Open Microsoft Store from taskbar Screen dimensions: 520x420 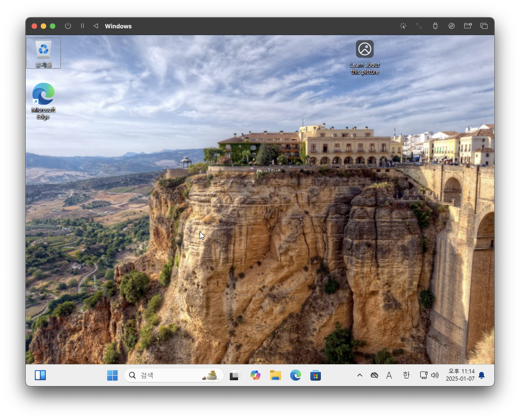315,375
